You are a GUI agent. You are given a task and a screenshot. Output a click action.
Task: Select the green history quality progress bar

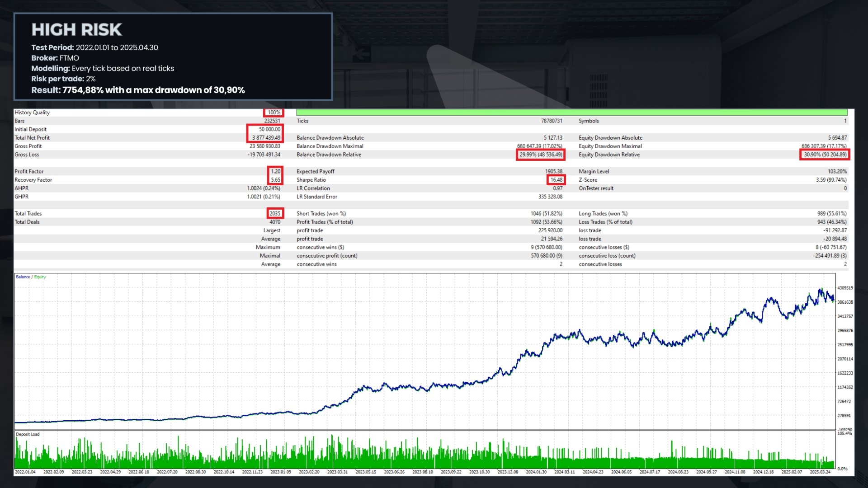pos(571,113)
